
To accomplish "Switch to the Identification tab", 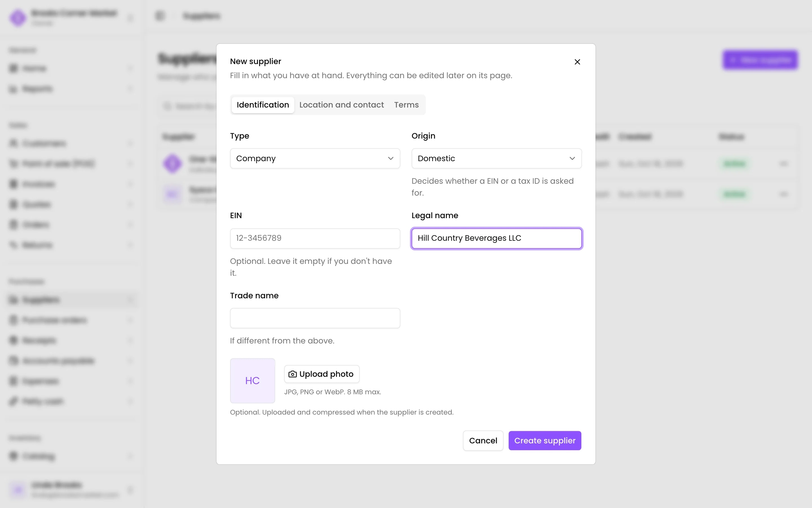I will tap(263, 105).
